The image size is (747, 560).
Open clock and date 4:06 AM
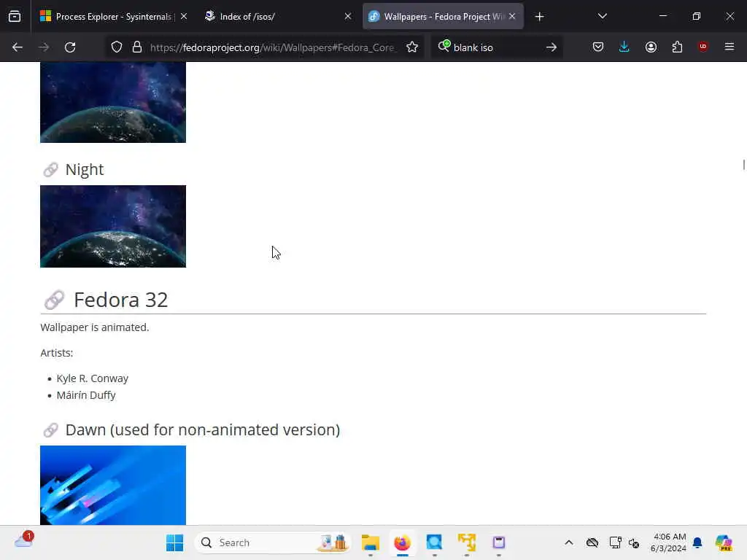point(669,542)
